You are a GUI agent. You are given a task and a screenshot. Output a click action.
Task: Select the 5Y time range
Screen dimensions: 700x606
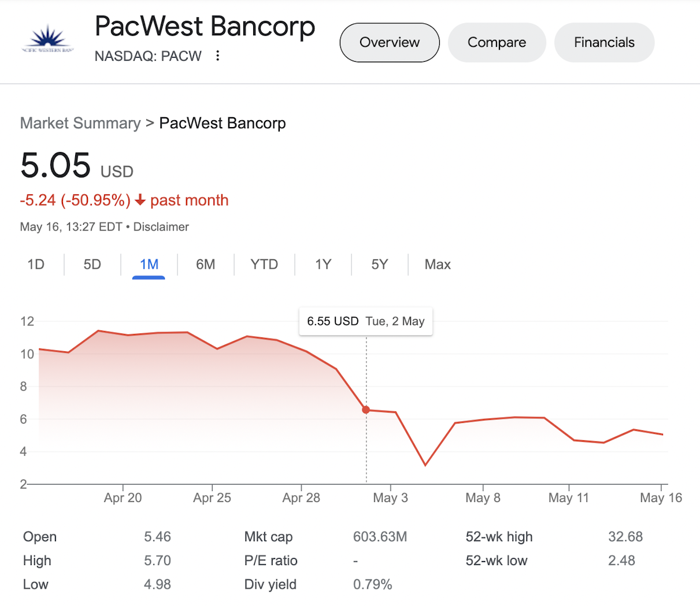379,265
